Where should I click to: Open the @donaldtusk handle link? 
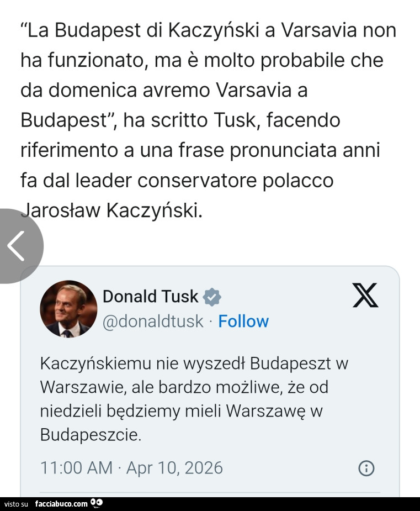pos(153,321)
